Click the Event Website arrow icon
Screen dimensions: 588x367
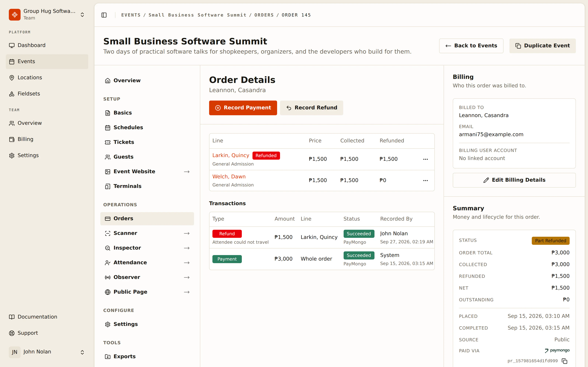pyautogui.click(x=187, y=172)
